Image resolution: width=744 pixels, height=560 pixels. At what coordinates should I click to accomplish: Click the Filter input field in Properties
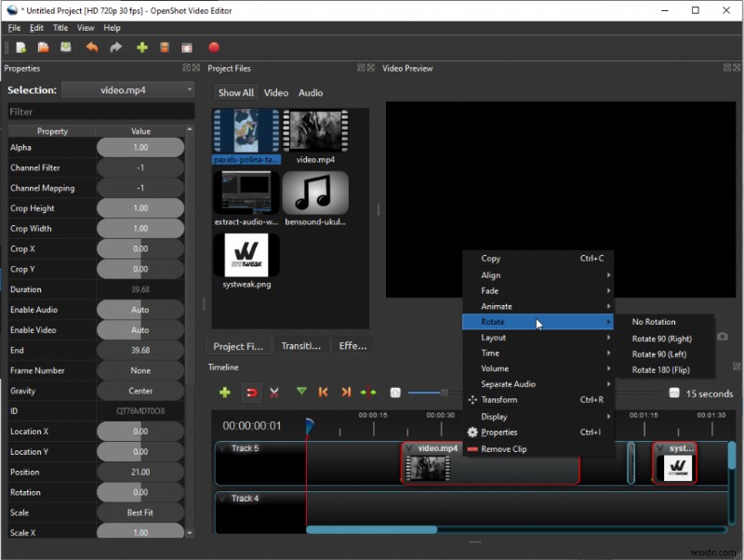pyautogui.click(x=101, y=112)
